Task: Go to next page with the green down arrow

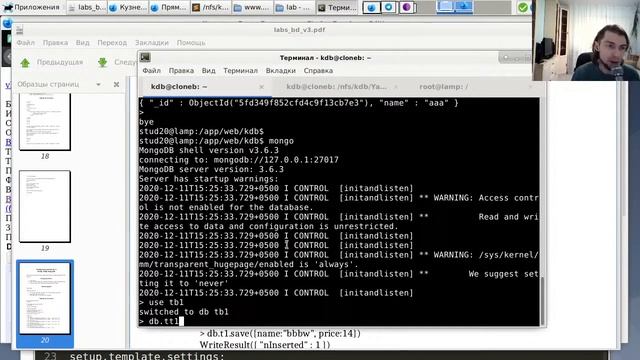Action: (102, 62)
